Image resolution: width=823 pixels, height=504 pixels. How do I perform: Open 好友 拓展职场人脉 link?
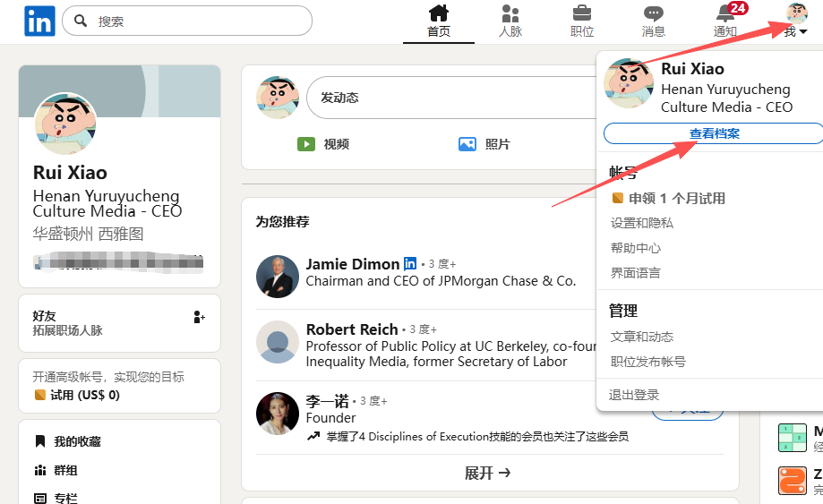point(67,323)
